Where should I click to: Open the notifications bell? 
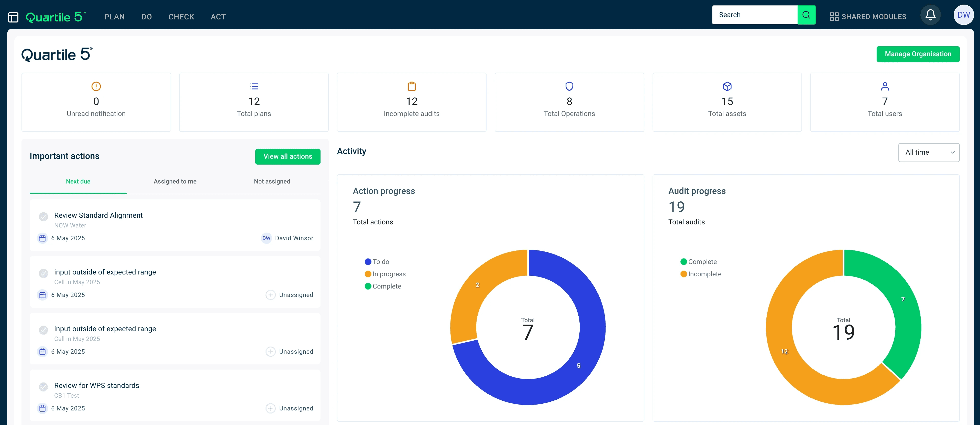click(930, 15)
